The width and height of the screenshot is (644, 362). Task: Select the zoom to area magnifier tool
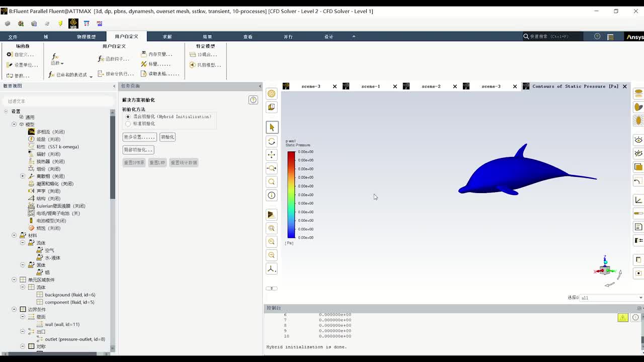(x=272, y=182)
